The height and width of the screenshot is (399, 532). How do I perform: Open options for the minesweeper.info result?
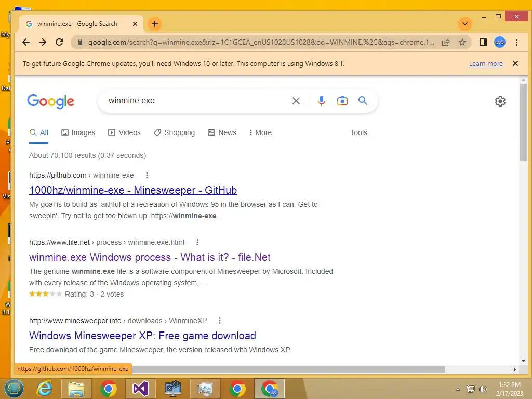click(x=220, y=320)
